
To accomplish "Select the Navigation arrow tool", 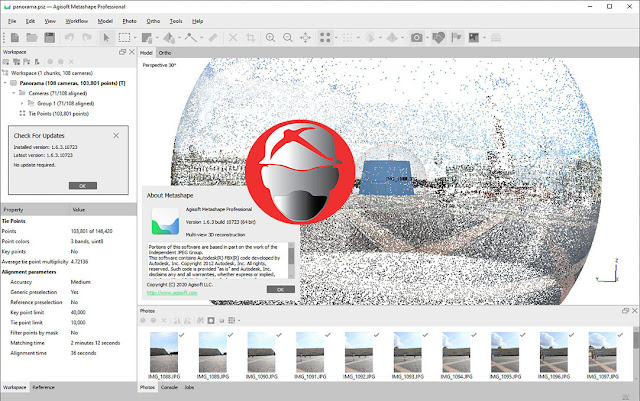I will [106, 38].
